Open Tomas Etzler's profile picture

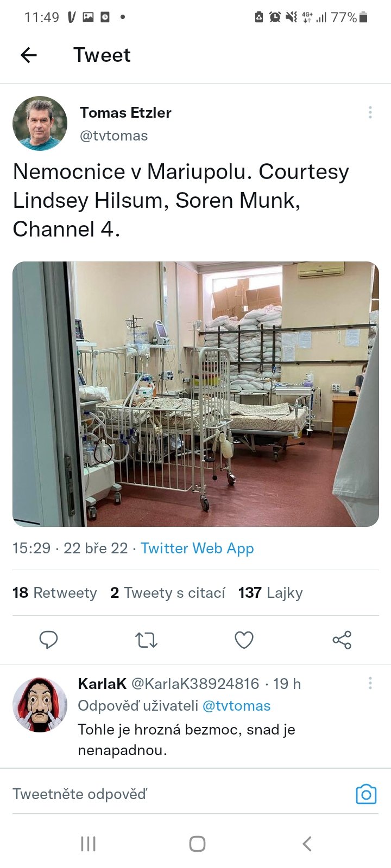coord(40,123)
